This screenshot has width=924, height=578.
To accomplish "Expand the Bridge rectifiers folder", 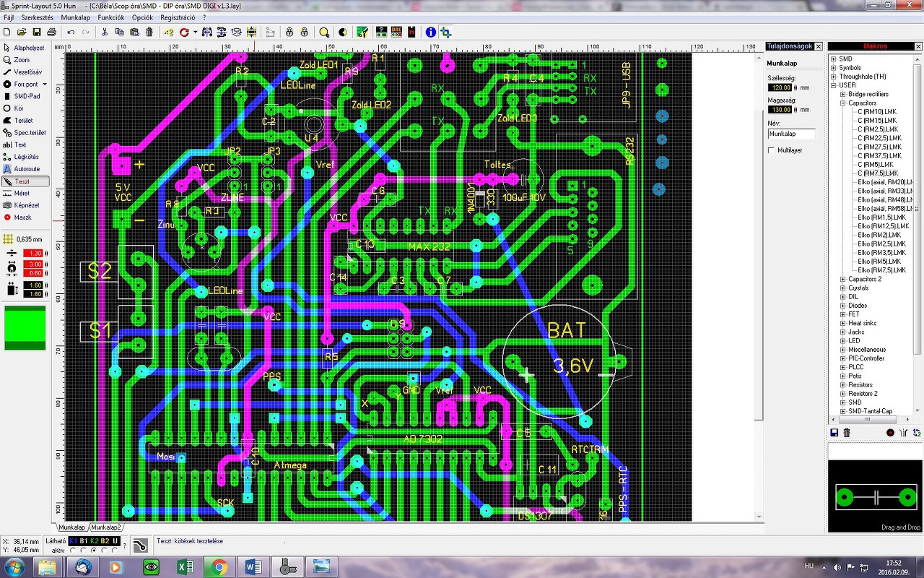I will pos(842,94).
